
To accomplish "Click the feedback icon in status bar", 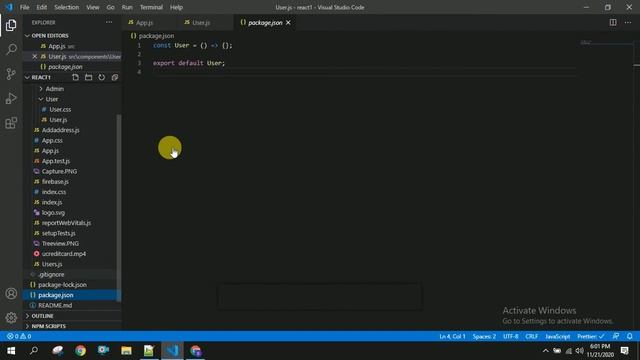I will [616, 336].
